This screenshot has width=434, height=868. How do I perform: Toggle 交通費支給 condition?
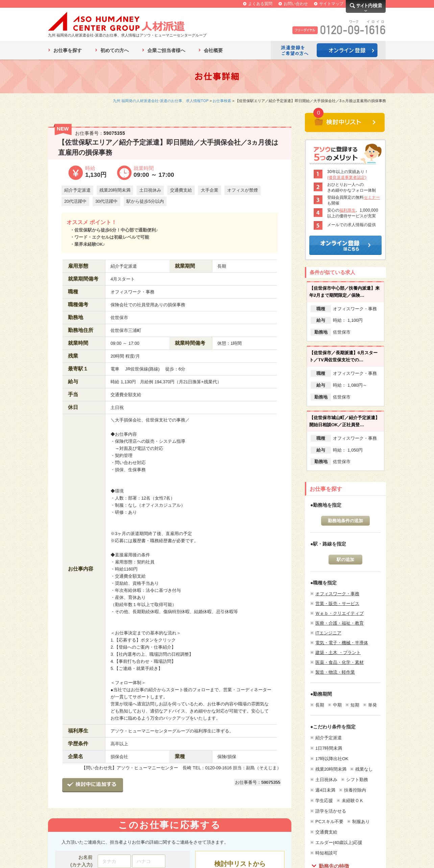[324, 832]
